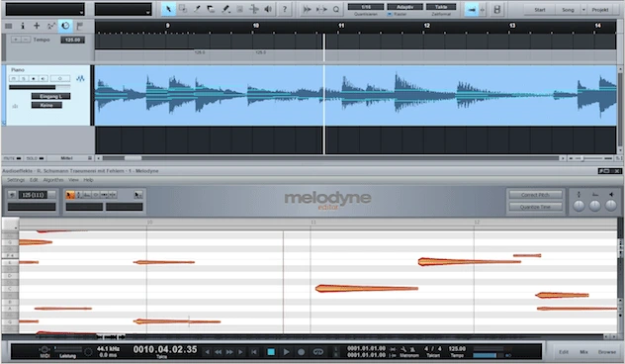Select Melodyne's amplitude tool
The width and height of the screenshot is (625, 364).
(x=96, y=195)
